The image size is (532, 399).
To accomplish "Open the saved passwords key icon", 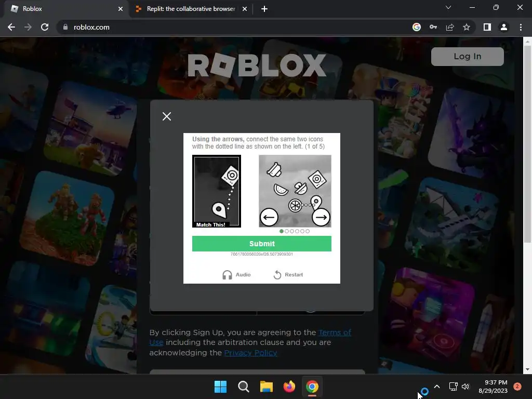I will coord(433,27).
